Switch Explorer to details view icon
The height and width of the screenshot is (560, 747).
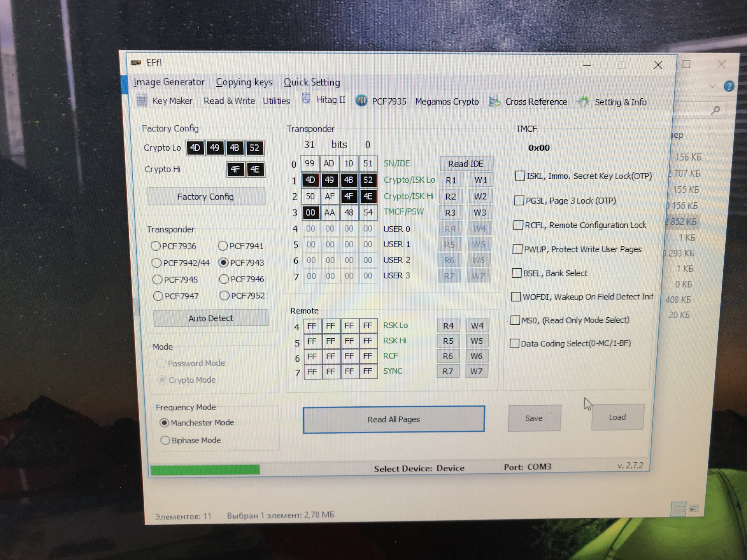(x=679, y=509)
